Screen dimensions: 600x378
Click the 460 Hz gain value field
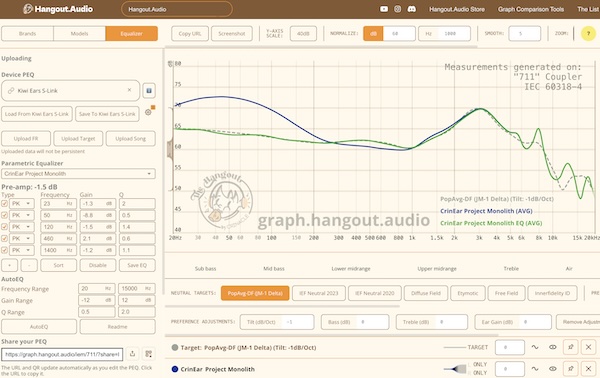[x=97, y=238]
